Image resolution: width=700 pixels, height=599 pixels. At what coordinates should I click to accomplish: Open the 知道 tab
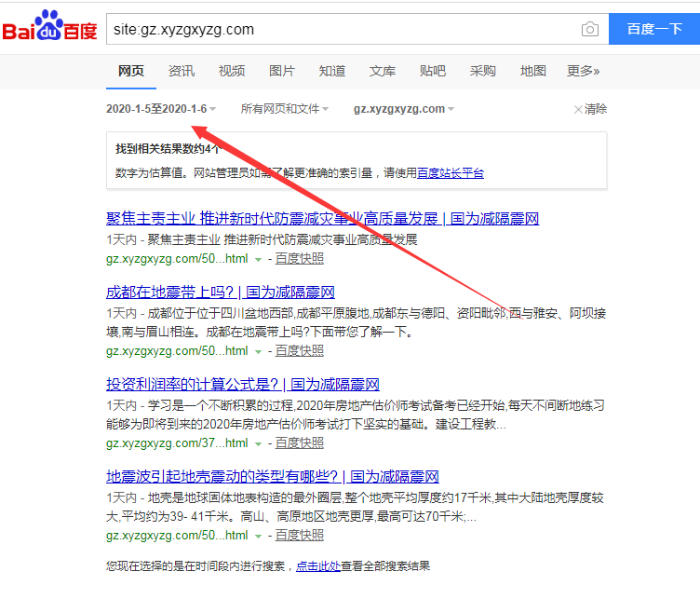tap(331, 71)
